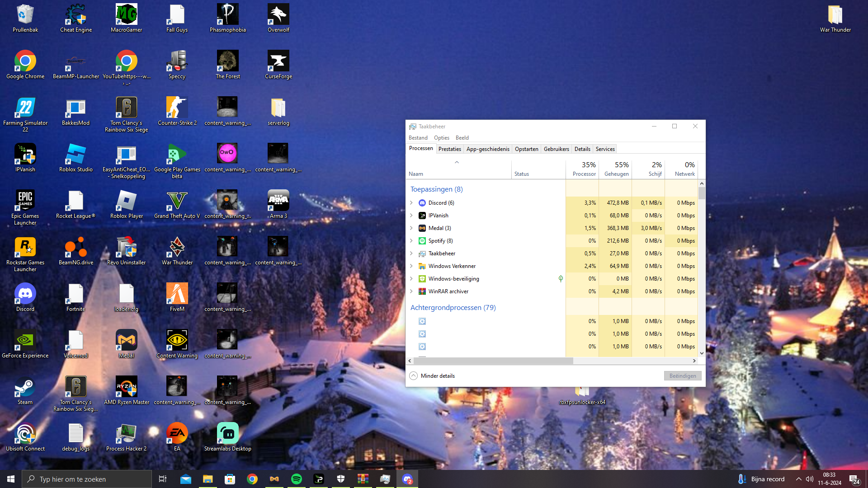
Task: Switch to the Prestaties tab
Action: (449, 149)
